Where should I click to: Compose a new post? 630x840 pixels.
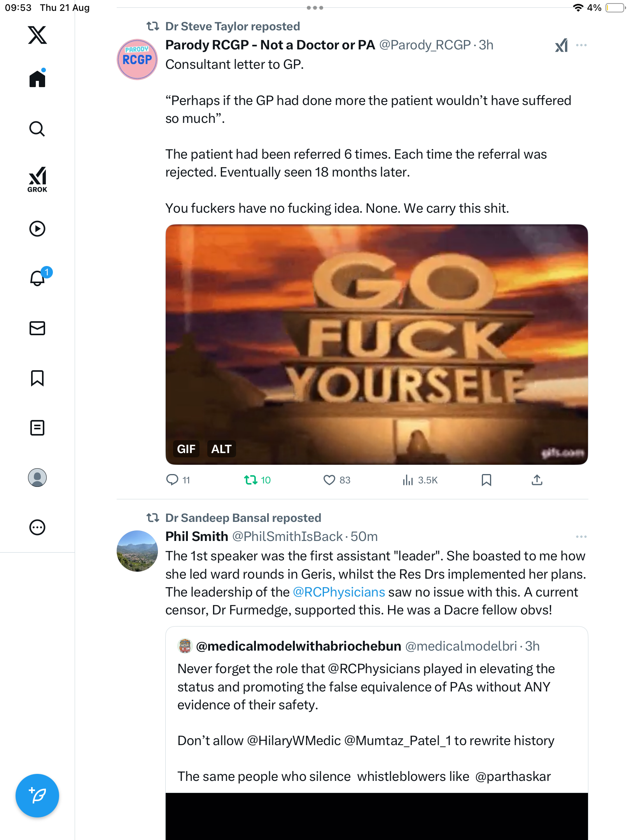click(x=37, y=796)
